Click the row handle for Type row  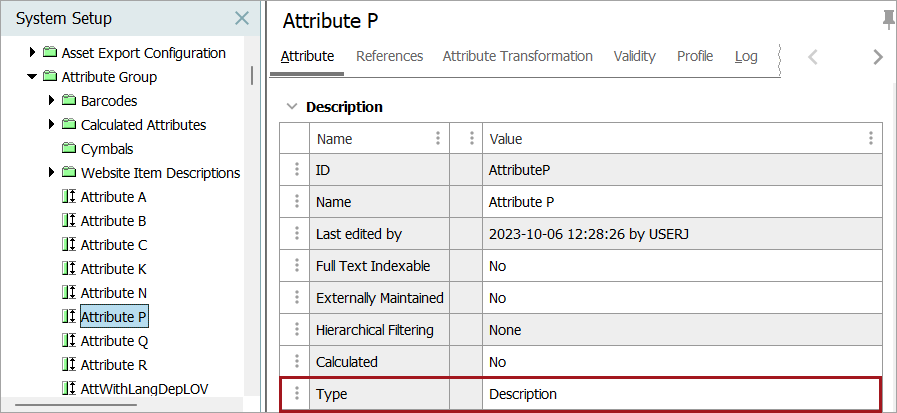296,394
